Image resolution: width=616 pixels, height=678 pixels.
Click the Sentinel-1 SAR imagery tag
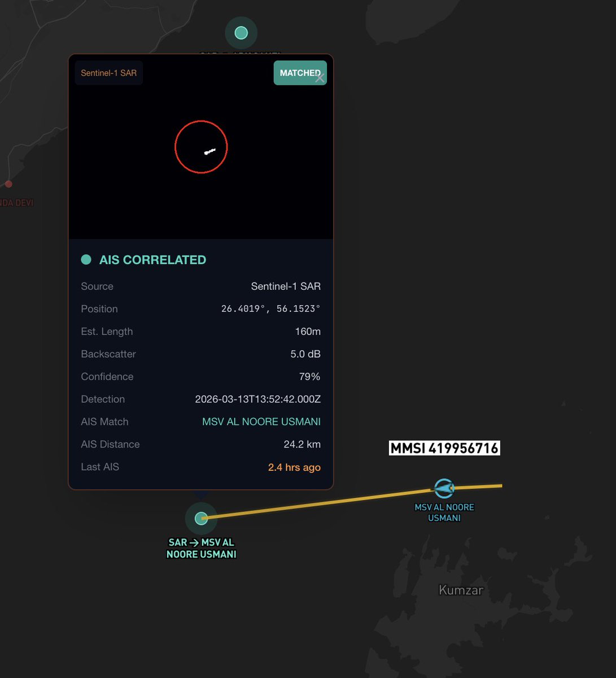point(108,73)
